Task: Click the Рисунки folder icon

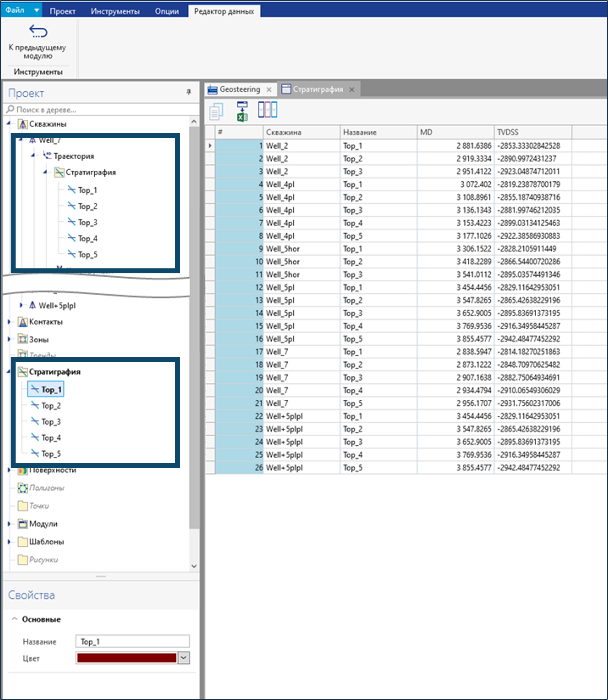Action: pos(23,560)
